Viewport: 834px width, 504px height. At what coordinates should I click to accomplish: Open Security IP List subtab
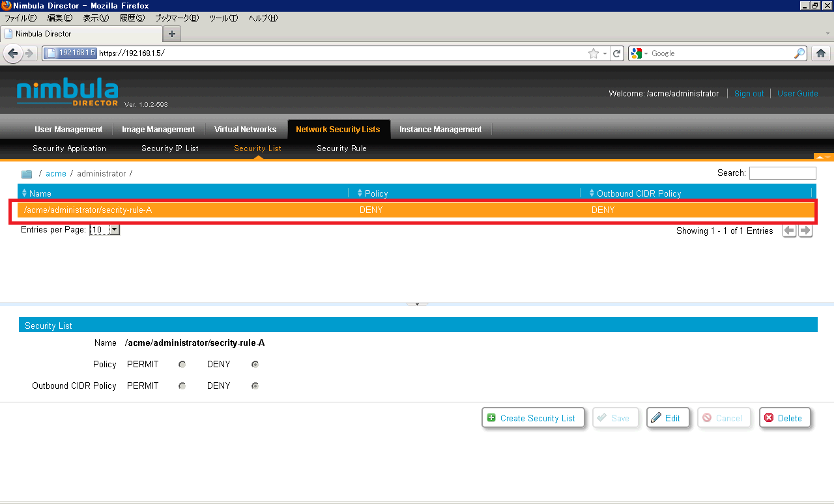click(x=170, y=148)
